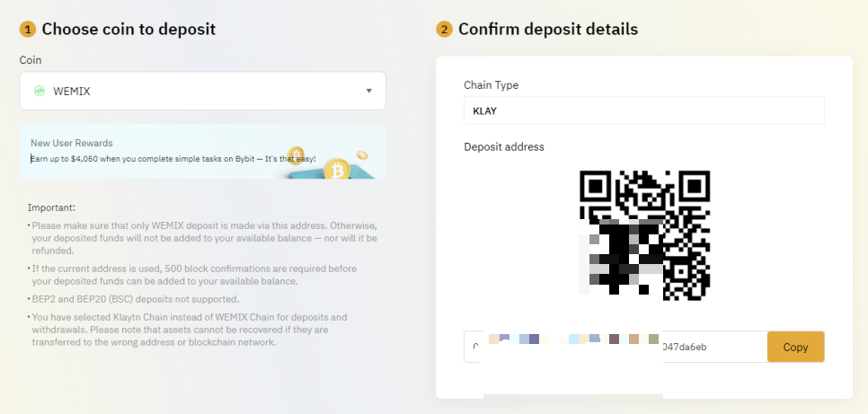Click the Bitcoin coin graphic in rewards banner
The image size is (868, 414).
coord(336,169)
